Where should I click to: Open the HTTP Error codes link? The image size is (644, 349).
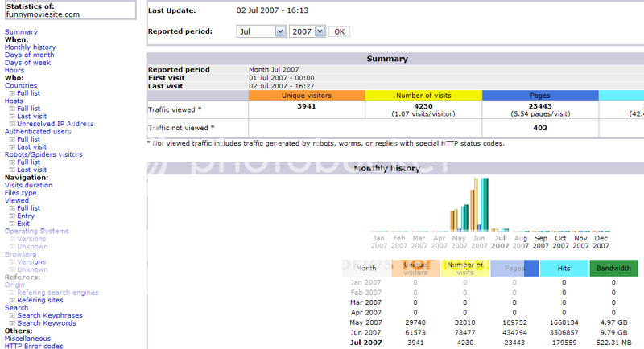[34, 346]
